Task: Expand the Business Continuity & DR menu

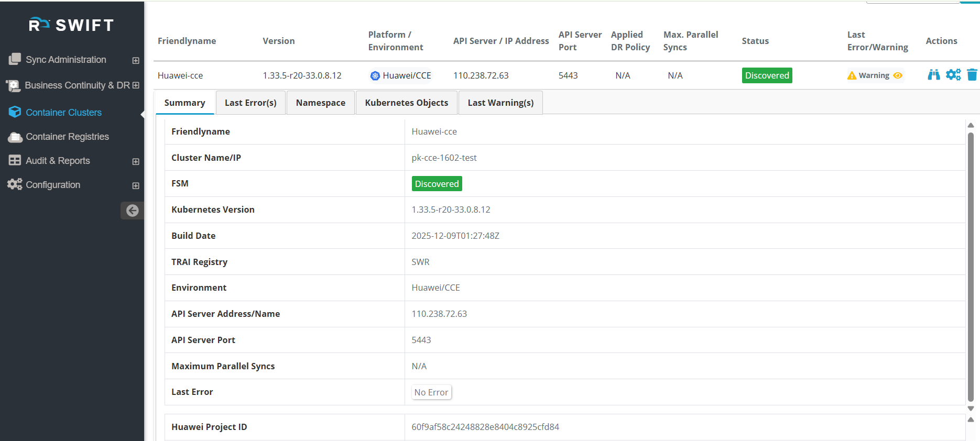Action: [x=136, y=85]
